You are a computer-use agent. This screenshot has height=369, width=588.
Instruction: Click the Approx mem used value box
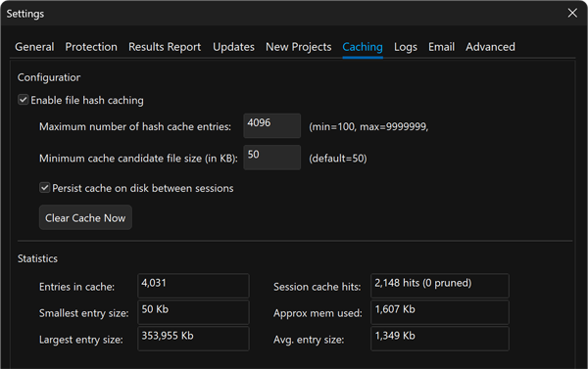[x=440, y=312]
